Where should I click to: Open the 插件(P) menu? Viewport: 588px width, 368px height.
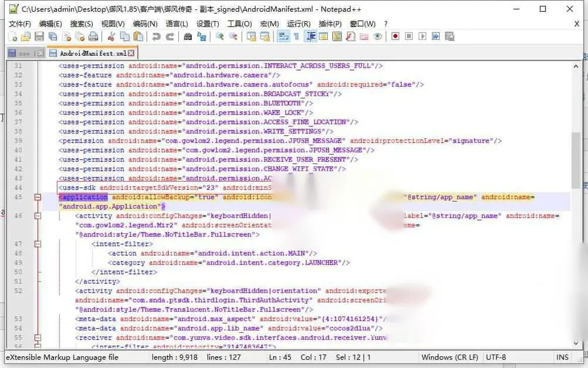pos(330,24)
